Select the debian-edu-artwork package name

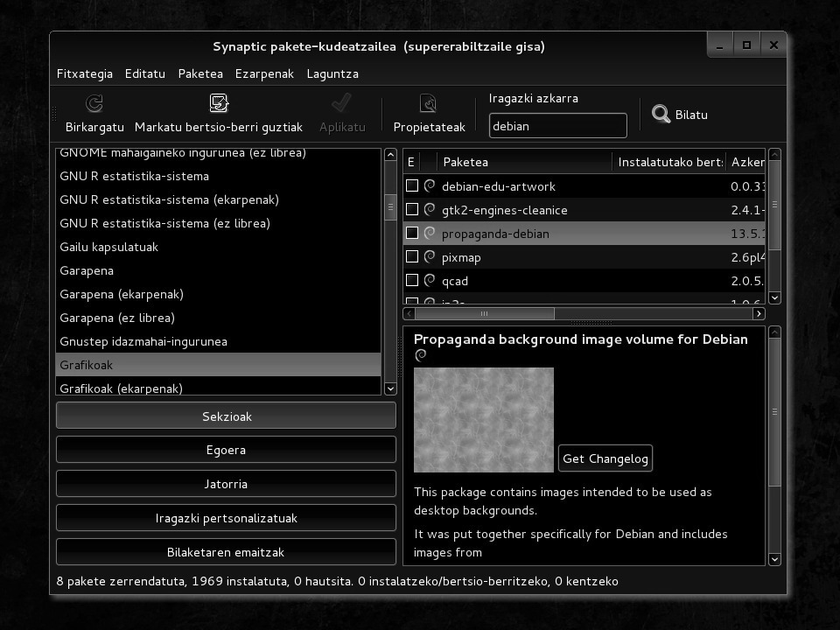point(498,186)
